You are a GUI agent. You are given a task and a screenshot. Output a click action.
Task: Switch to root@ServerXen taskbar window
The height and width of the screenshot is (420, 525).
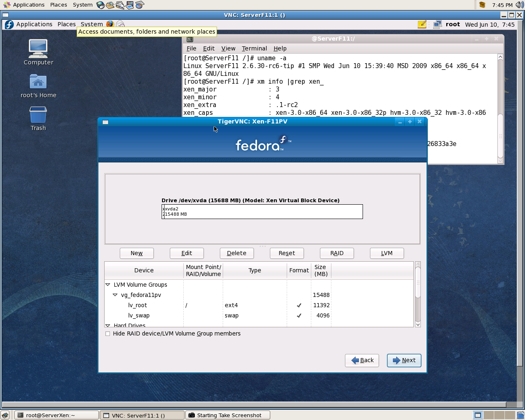[57, 415]
